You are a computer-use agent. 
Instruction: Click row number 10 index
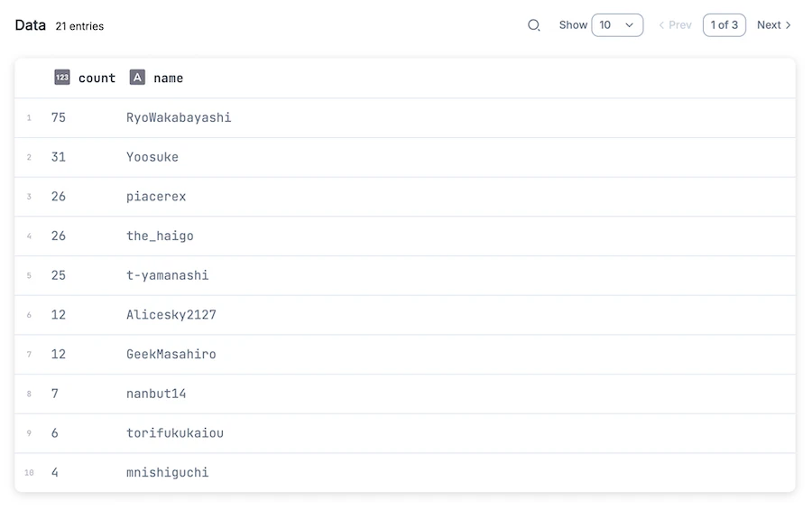pyautogui.click(x=29, y=473)
